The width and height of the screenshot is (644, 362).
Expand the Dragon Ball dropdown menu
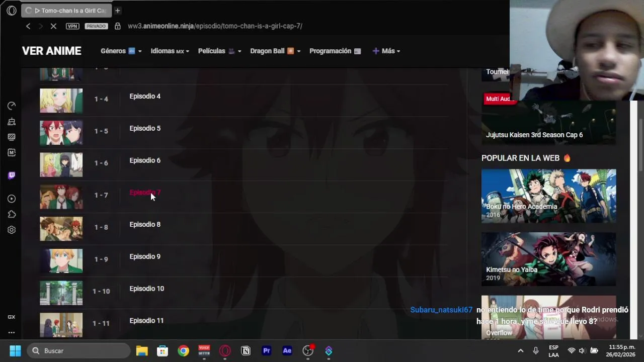[275, 51]
